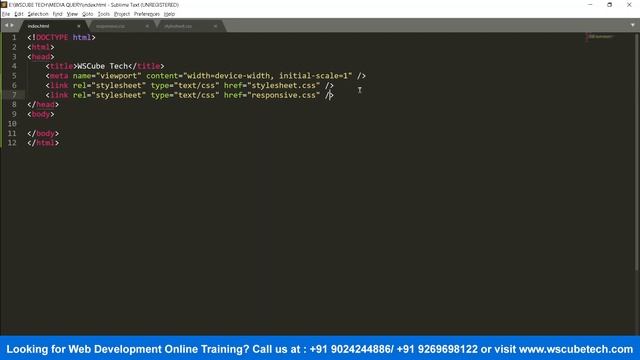
Task: Minimize the Sublime Text window
Action: [x=590, y=4]
